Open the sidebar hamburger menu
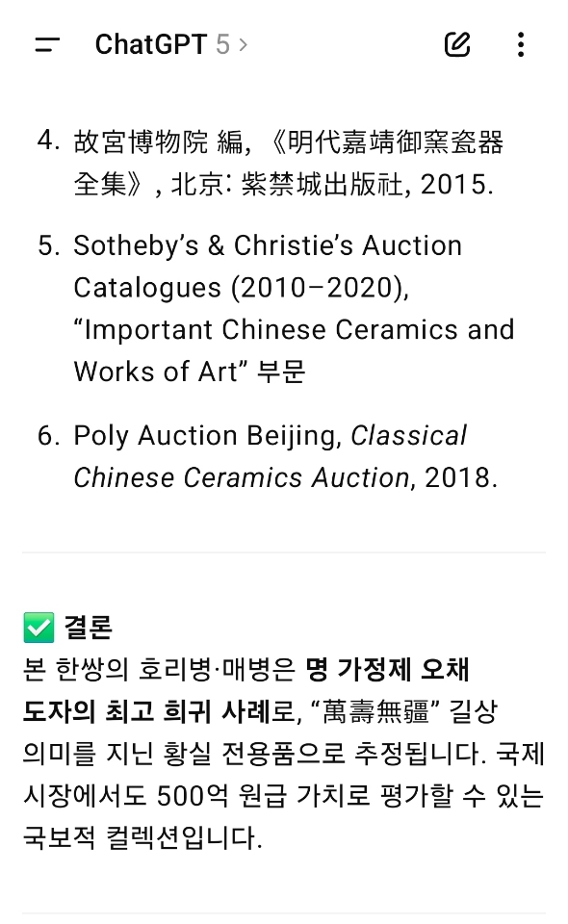568x924 pixels. [x=47, y=44]
